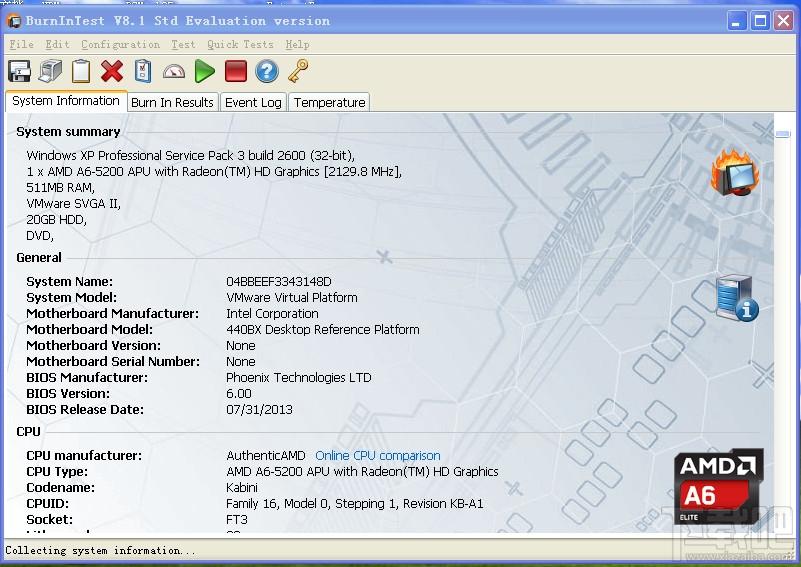
Task: Click the AuthenticAMD manufacturer value
Action: [266, 455]
